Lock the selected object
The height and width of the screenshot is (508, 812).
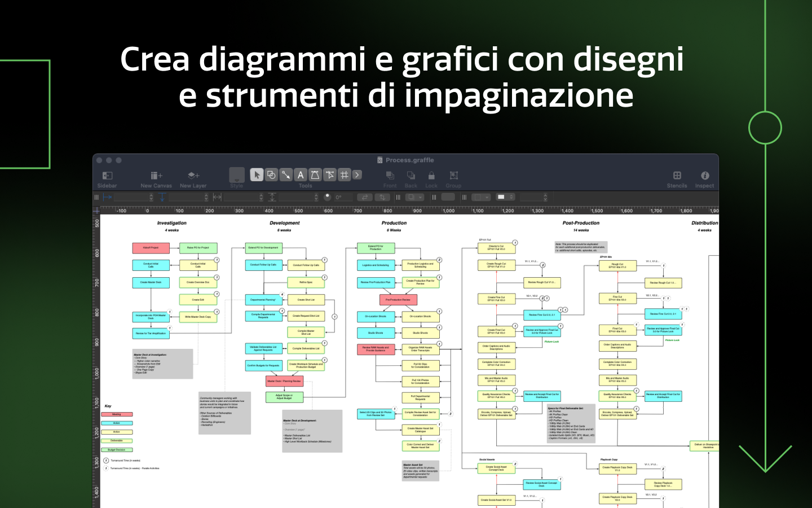431,179
